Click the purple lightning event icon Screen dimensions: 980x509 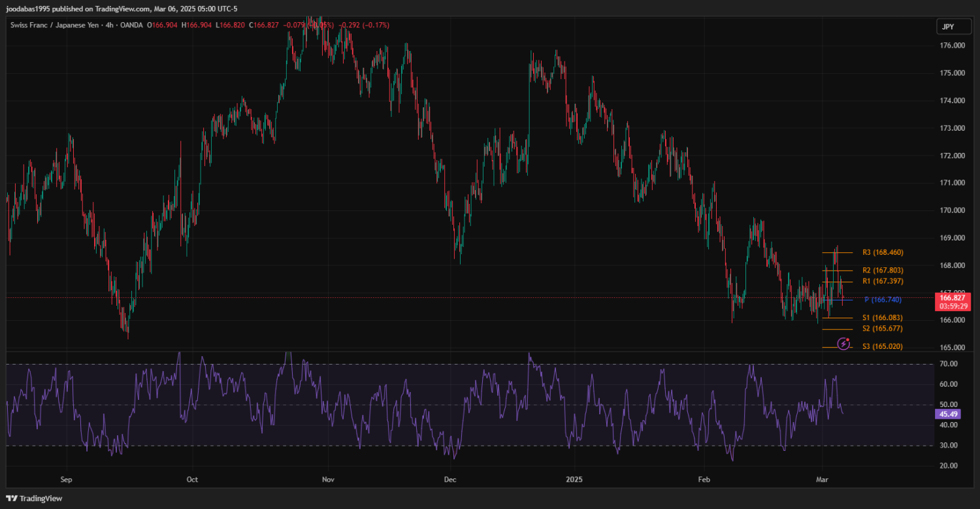843,343
